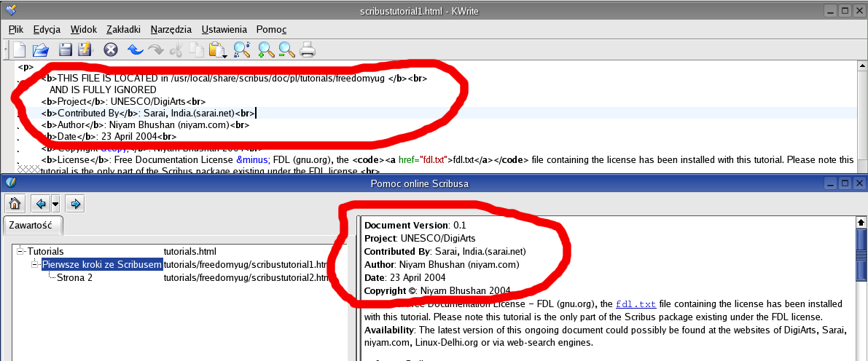Viewport: 868px width, 361px height.
Task: Click the Find magnifier icon
Action: [241, 49]
